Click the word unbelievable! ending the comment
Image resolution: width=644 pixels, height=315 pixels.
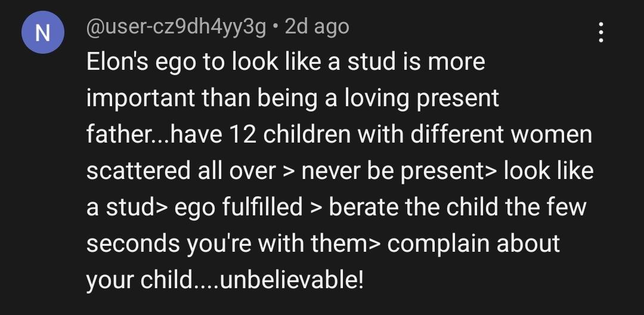(292, 280)
